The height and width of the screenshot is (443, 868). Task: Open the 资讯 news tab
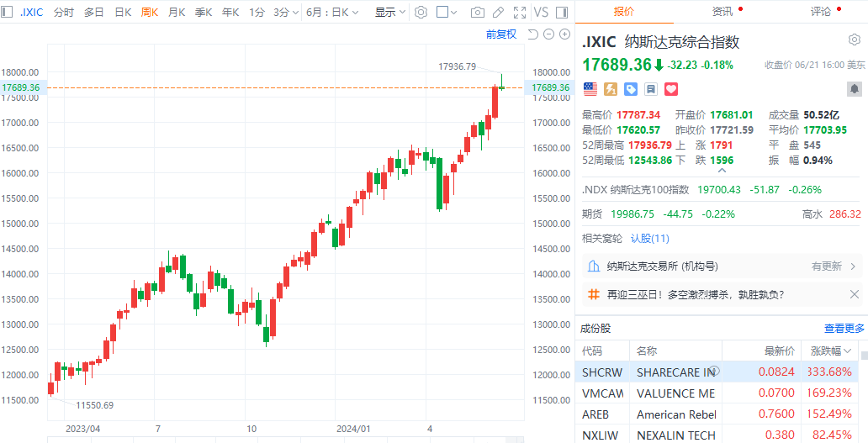coord(722,12)
